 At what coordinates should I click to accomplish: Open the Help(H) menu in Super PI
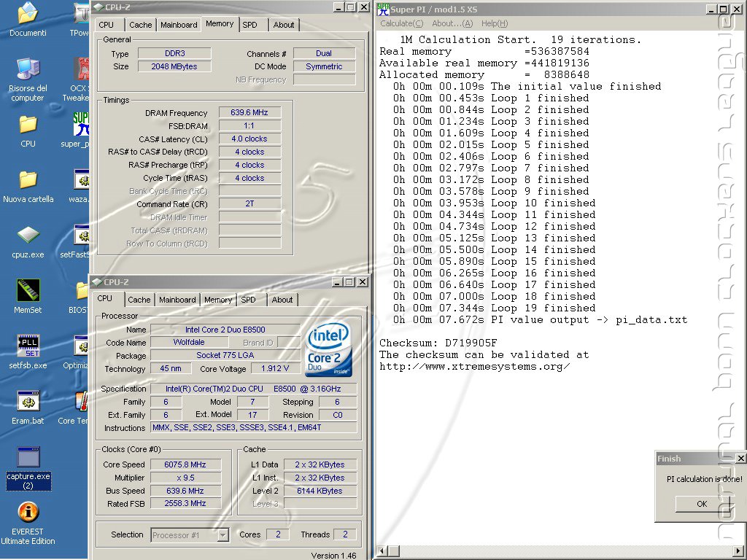(495, 23)
